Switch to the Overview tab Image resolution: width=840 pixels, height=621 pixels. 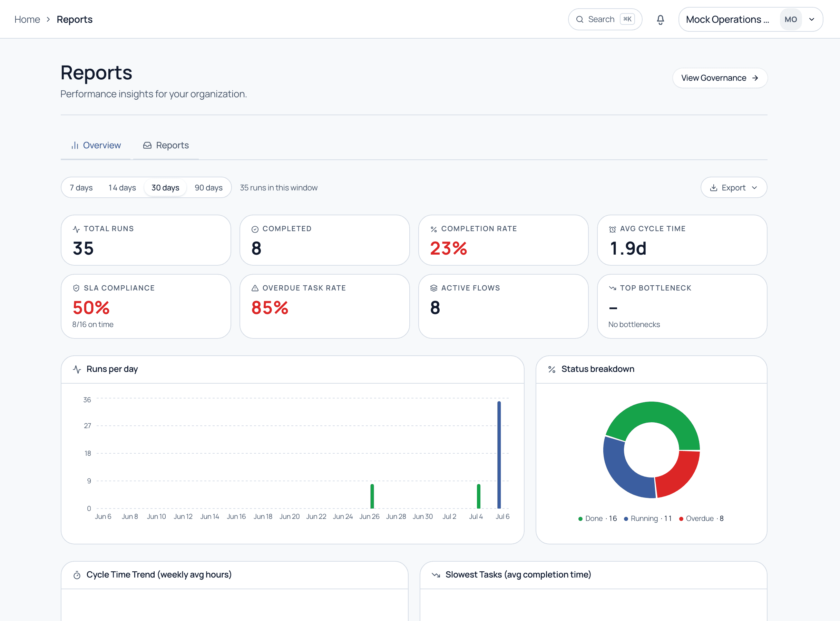click(x=96, y=146)
